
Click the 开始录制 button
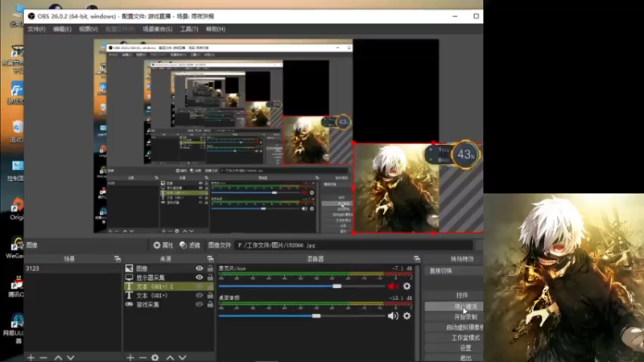click(x=455, y=317)
